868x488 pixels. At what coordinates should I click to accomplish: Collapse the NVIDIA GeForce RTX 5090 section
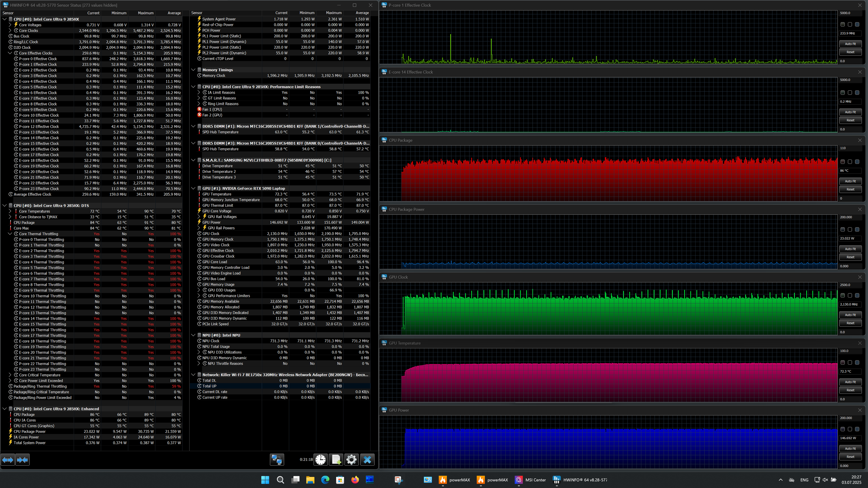pos(193,188)
